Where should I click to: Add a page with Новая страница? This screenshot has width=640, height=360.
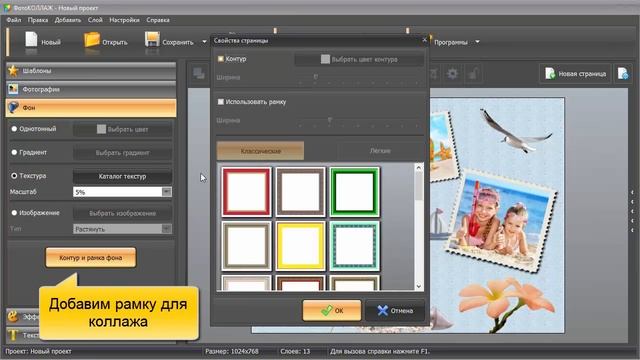(x=576, y=74)
